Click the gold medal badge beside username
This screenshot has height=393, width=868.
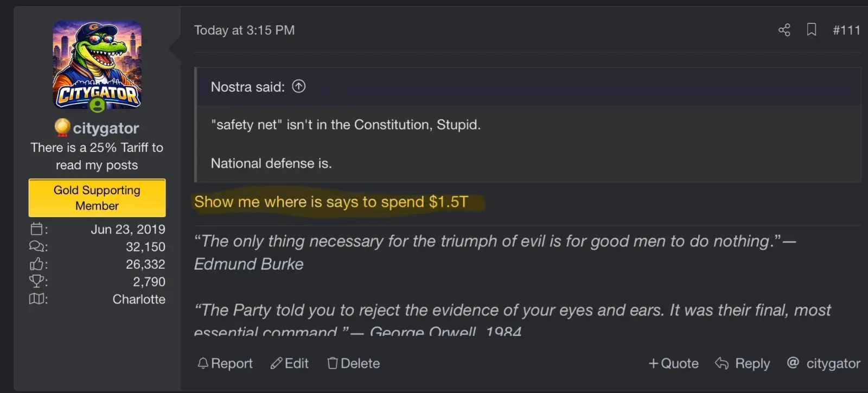(62, 127)
